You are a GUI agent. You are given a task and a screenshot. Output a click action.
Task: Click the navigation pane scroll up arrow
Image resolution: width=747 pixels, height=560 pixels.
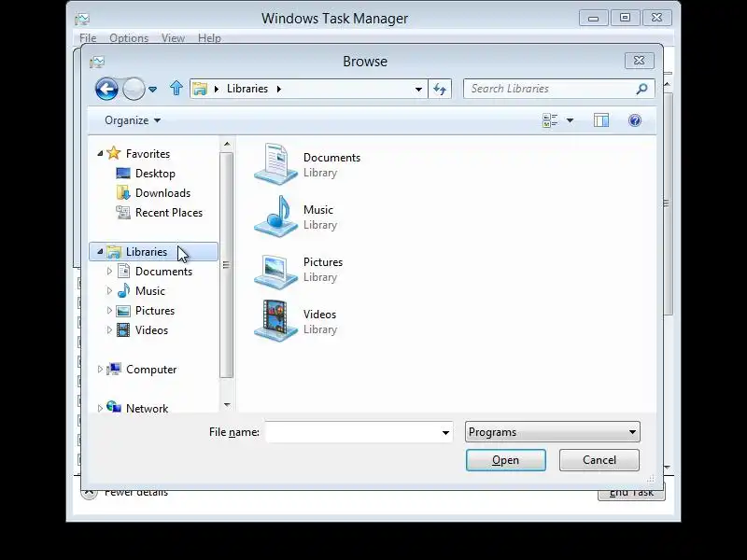coord(227,144)
